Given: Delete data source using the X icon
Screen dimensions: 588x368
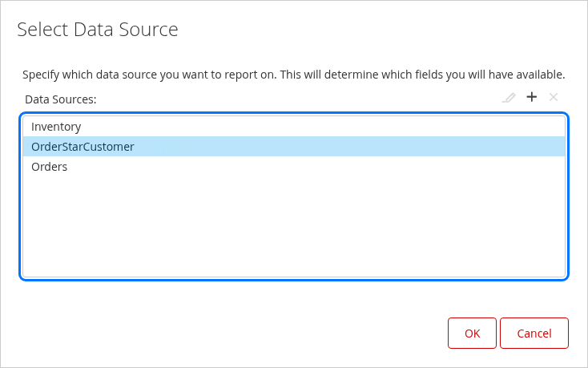Looking at the screenshot, I should 553,97.
